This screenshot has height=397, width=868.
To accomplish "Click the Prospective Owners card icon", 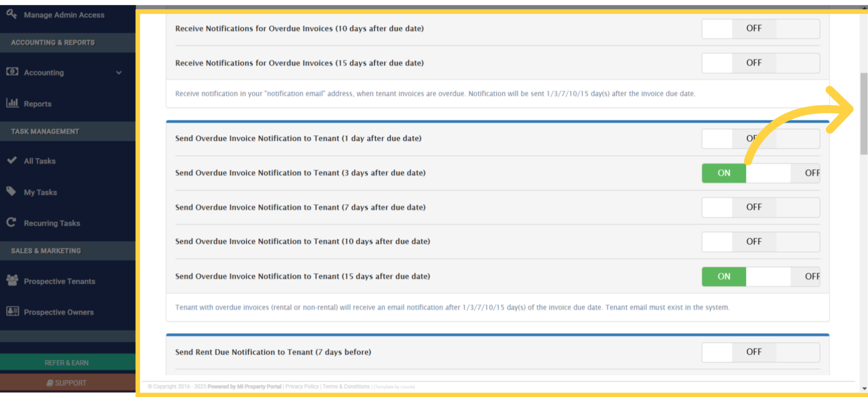I will coord(12,312).
